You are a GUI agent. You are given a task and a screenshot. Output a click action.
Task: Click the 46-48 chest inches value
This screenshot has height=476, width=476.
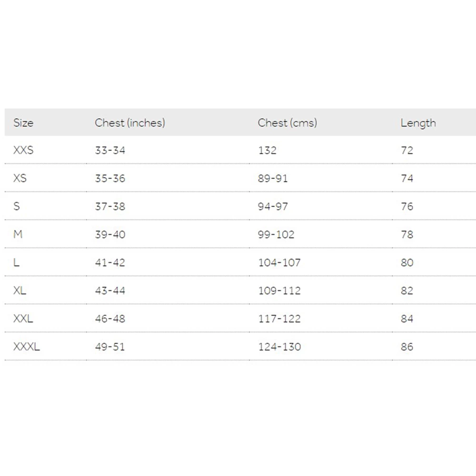(x=110, y=319)
